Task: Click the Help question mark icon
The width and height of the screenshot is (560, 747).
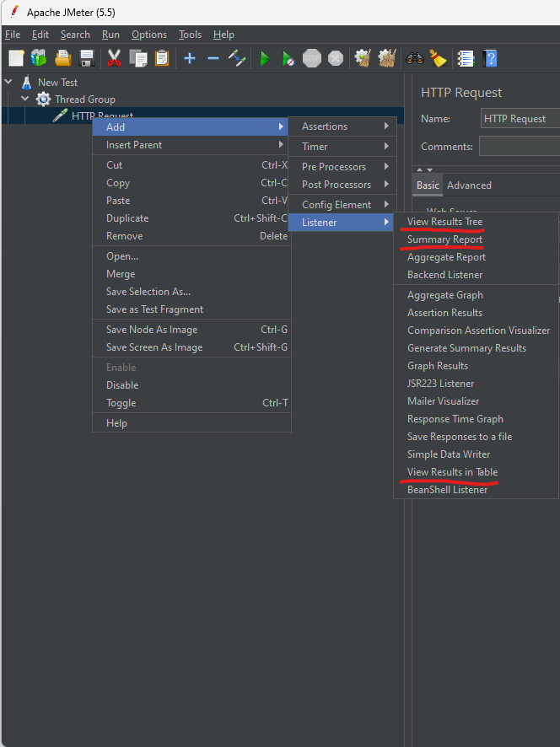Action: 490,59
